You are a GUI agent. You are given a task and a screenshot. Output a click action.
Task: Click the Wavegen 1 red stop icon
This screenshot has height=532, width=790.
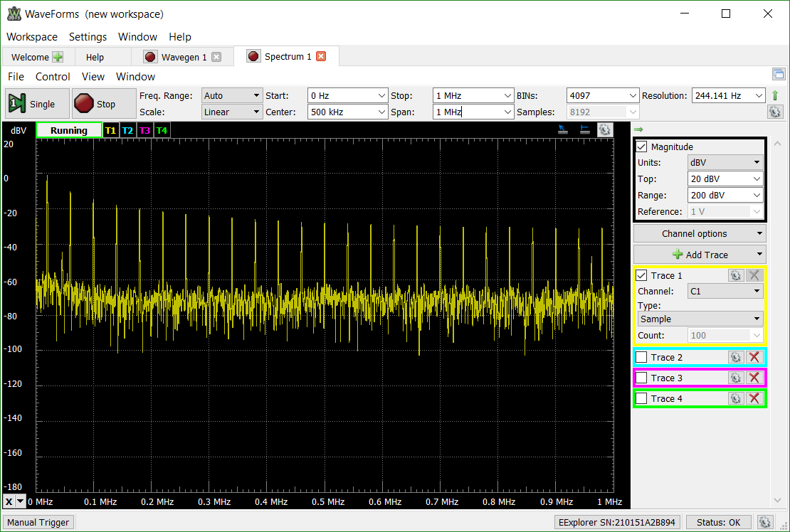point(149,57)
